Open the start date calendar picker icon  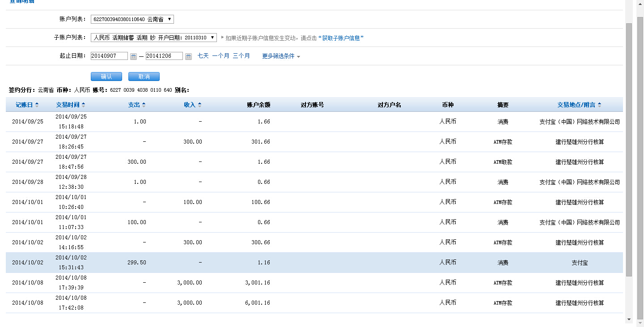click(x=133, y=56)
